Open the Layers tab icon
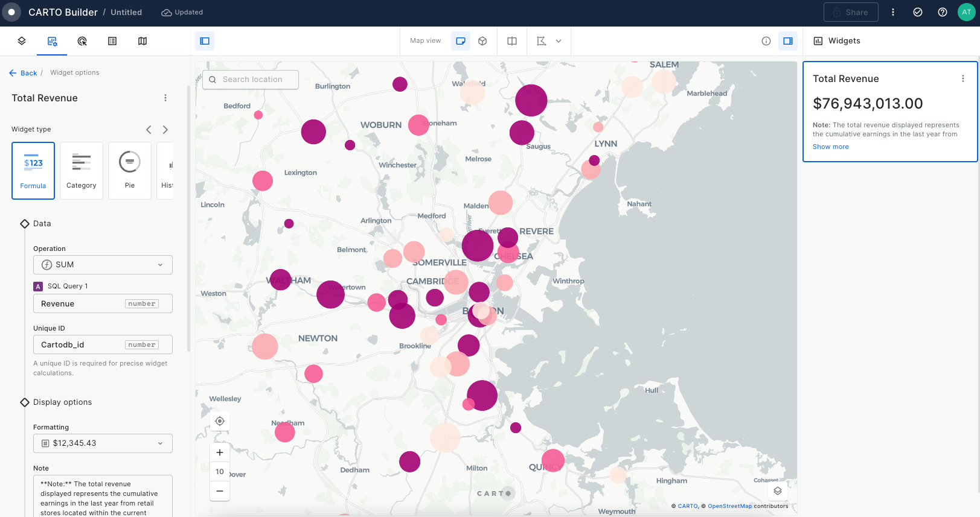This screenshot has width=980, height=517. 22,41
